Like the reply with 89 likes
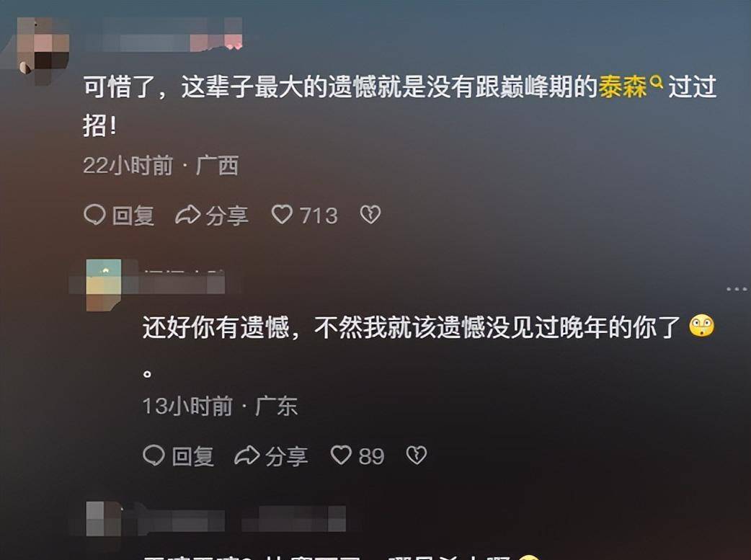The image size is (751, 560). 357,455
